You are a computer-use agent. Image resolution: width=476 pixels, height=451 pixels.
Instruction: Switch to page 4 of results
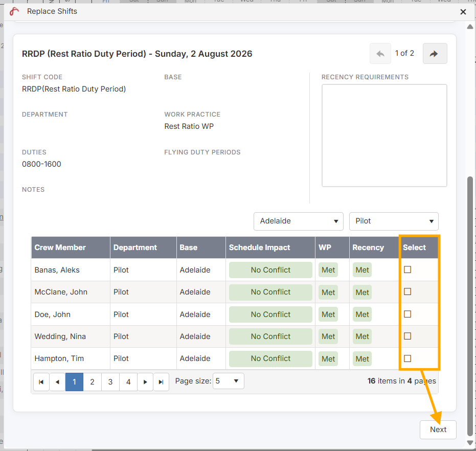tap(128, 382)
